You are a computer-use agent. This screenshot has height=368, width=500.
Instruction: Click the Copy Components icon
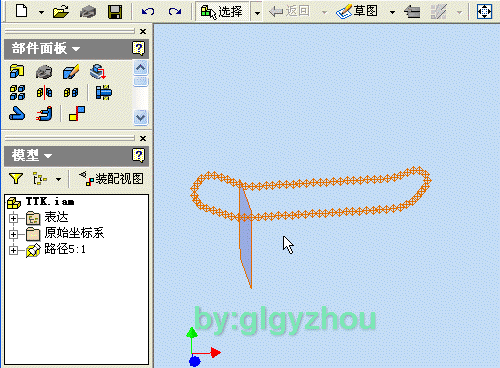pos(71,92)
